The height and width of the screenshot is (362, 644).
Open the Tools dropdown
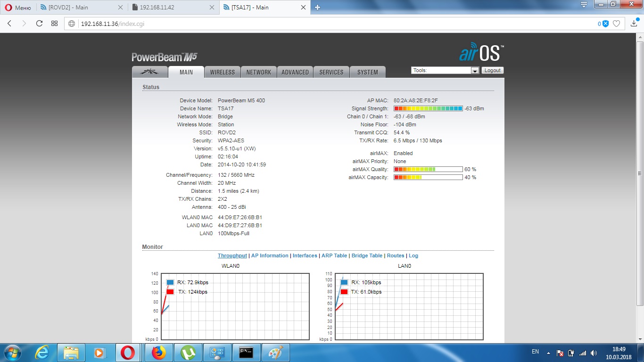tap(445, 70)
